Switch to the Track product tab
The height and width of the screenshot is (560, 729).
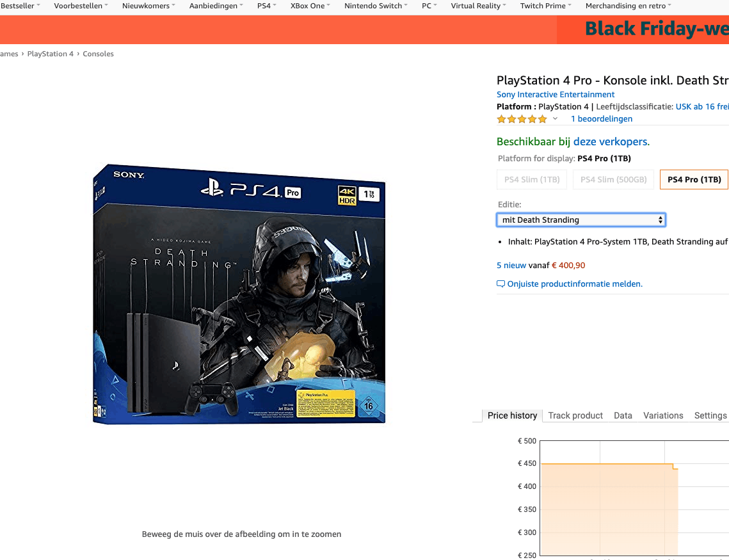click(x=575, y=415)
